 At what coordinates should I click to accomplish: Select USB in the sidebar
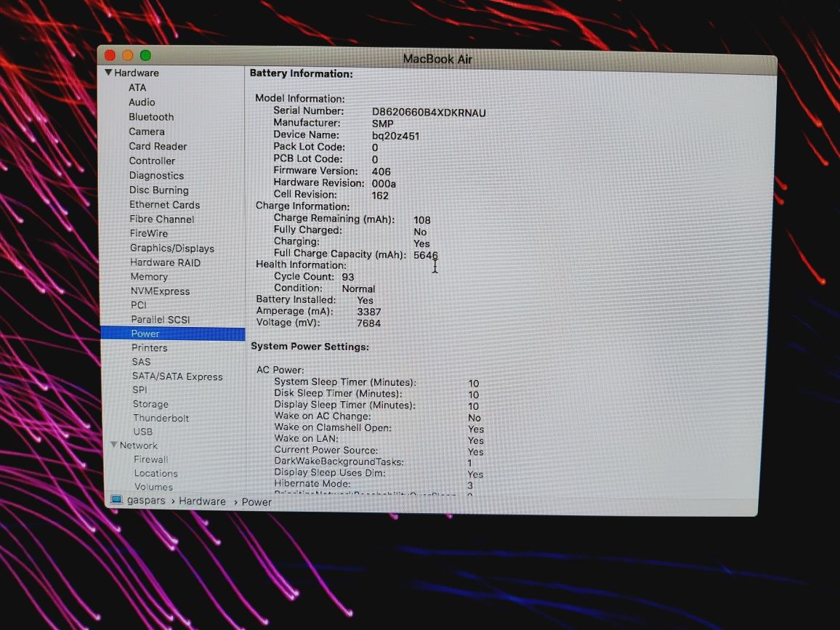click(x=143, y=431)
